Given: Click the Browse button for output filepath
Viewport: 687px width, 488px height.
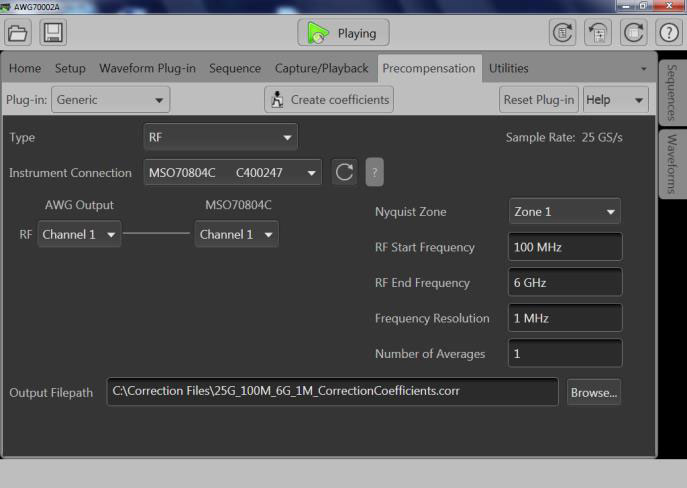Looking at the screenshot, I should 594,393.
